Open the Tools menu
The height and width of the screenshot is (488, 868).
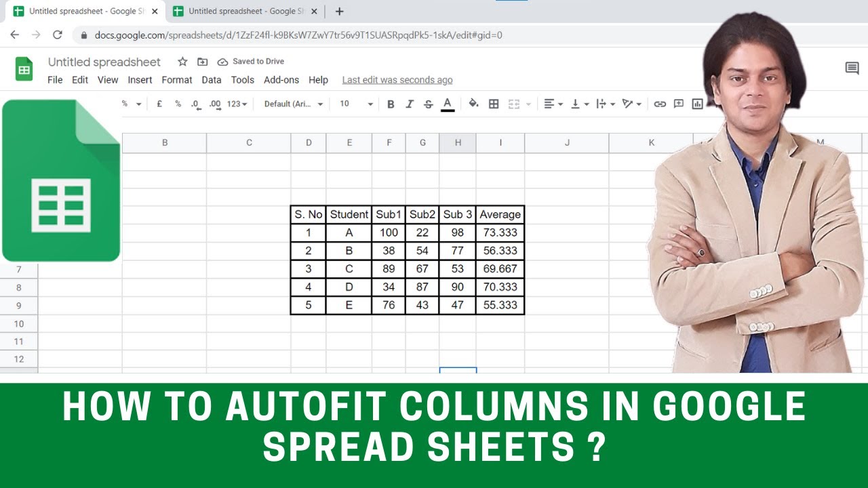click(243, 80)
